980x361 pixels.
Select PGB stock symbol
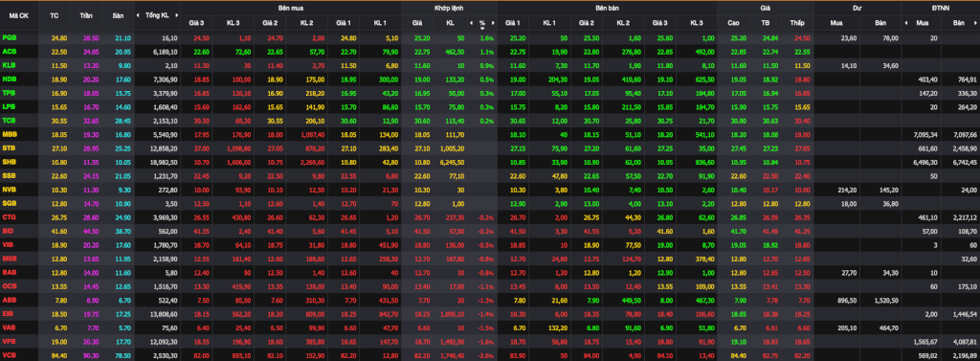[10, 39]
